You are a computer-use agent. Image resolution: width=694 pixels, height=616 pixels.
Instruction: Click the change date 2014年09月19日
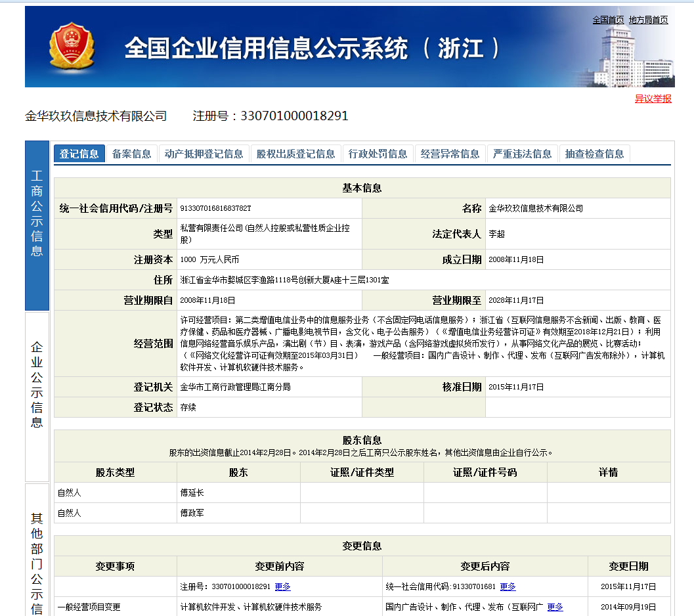point(628,607)
